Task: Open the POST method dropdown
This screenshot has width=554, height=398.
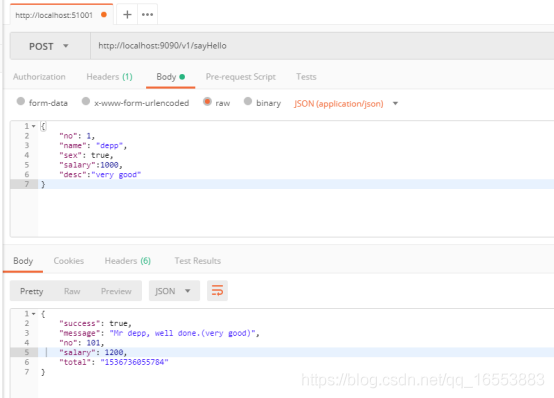Action: 50,46
